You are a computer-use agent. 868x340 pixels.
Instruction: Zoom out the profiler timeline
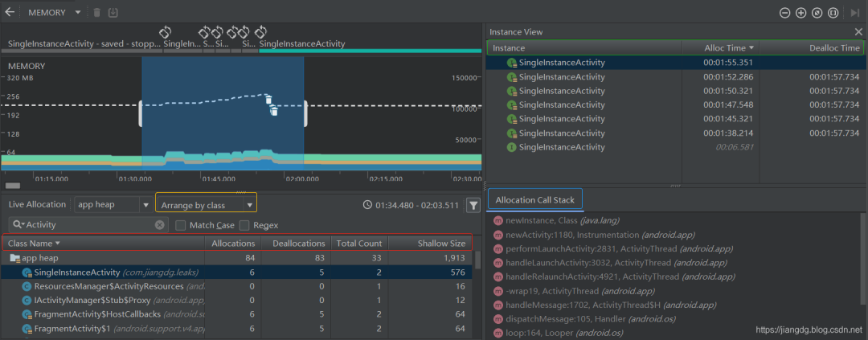coord(784,13)
